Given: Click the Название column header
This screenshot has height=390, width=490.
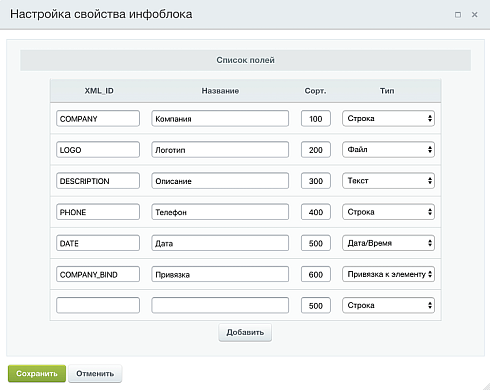Looking at the screenshot, I should pos(220,91).
